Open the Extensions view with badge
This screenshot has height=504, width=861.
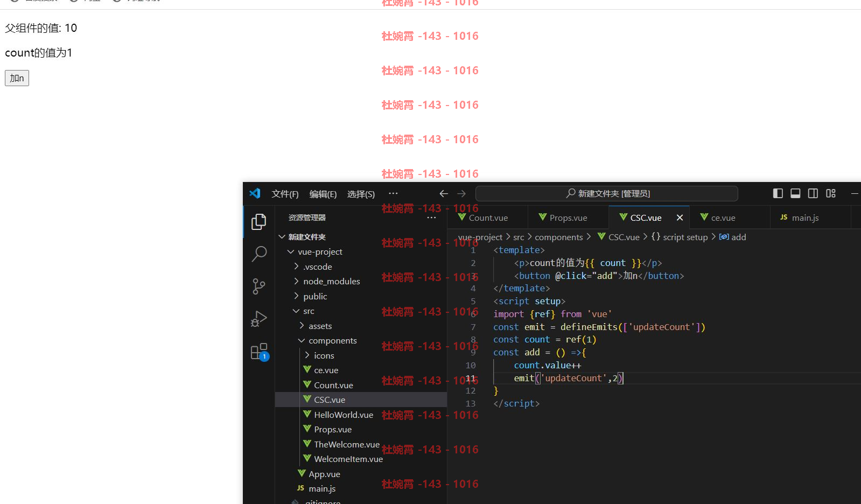pyautogui.click(x=259, y=352)
